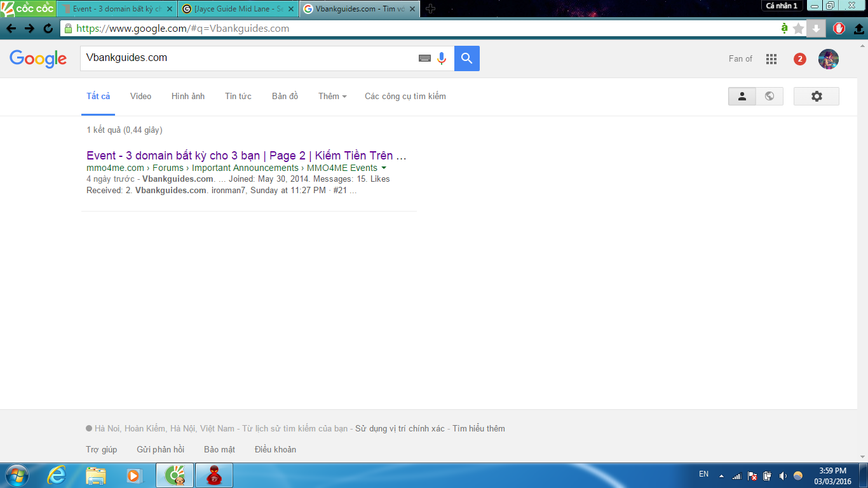Screen dimensions: 868x488
Task: Launch Internet Explorer from the taskbar
Action: (x=57, y=475)
